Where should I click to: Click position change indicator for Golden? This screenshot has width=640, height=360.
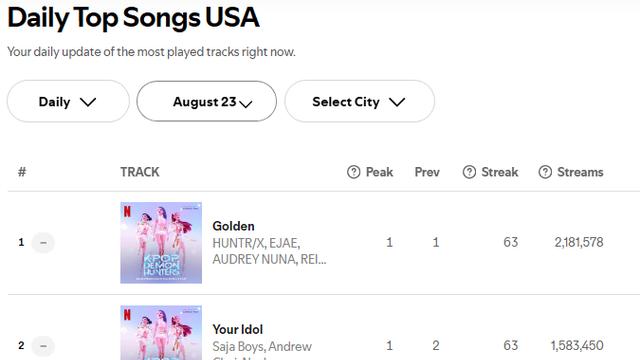pyautogui.click(x=43, y=242)
